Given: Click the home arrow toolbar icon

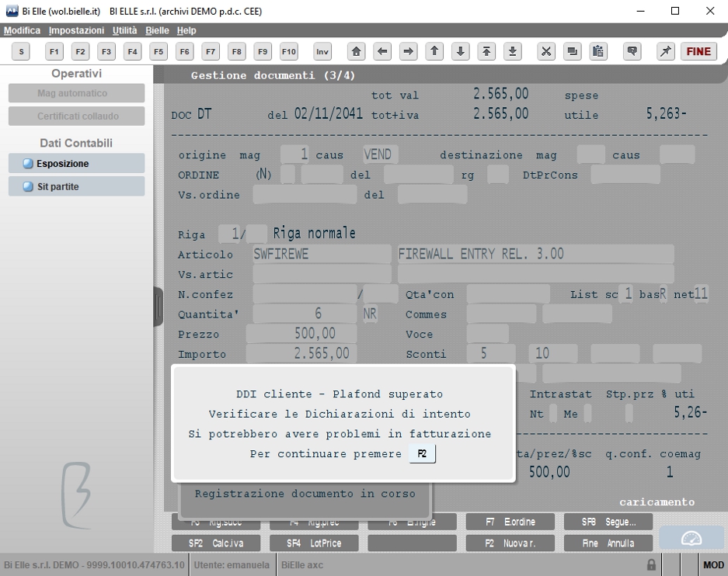Looking at the screenshot, I should (x=356, y=51).
